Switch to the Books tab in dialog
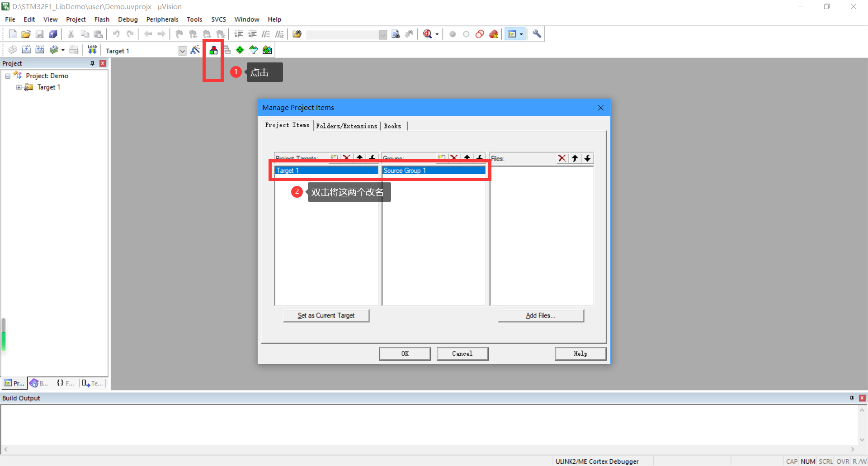The width and height of the screenshot is (868, 466). (392, 126)
